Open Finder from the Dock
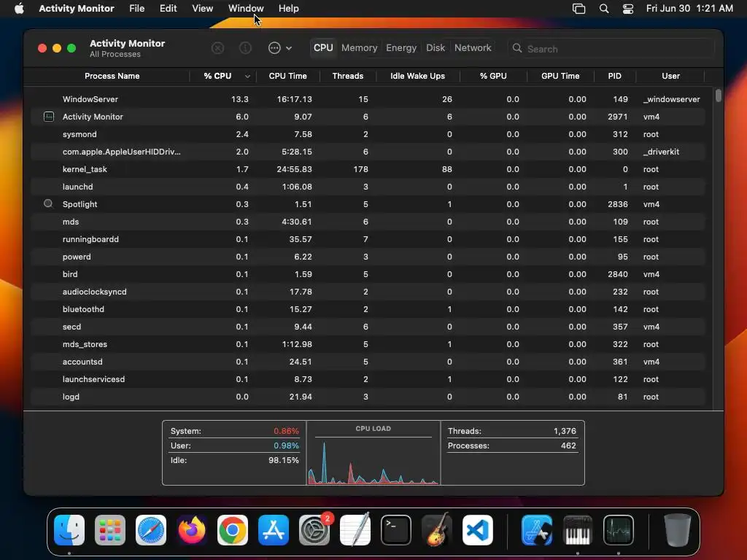 coord(69,530)
